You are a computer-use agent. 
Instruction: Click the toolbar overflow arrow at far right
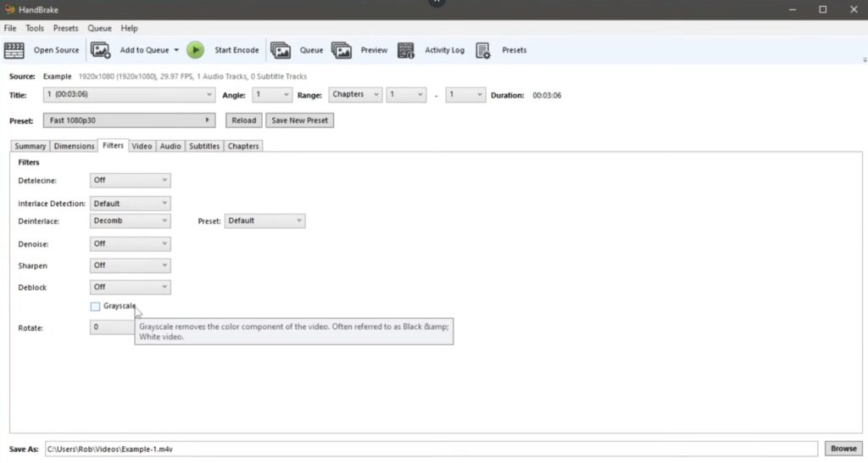click(864, 60)
